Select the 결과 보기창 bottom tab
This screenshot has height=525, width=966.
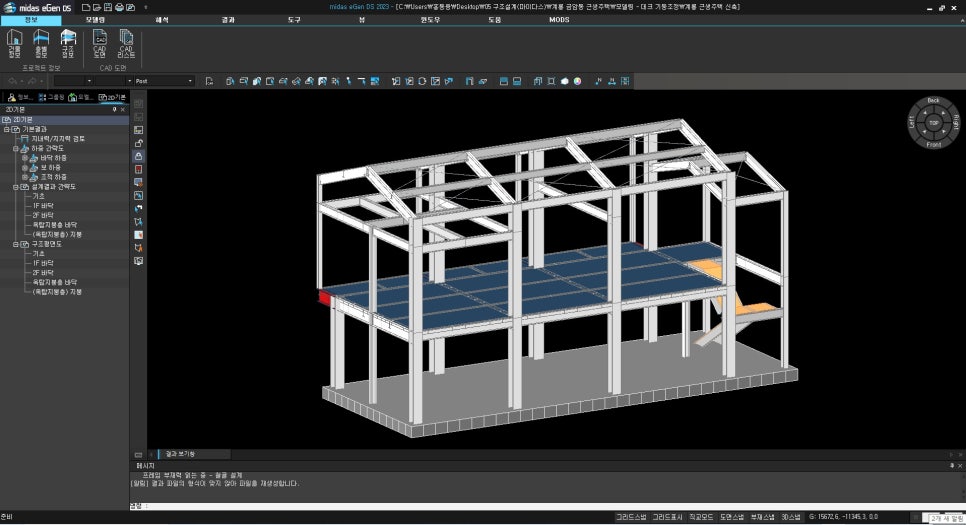point(180,454)
